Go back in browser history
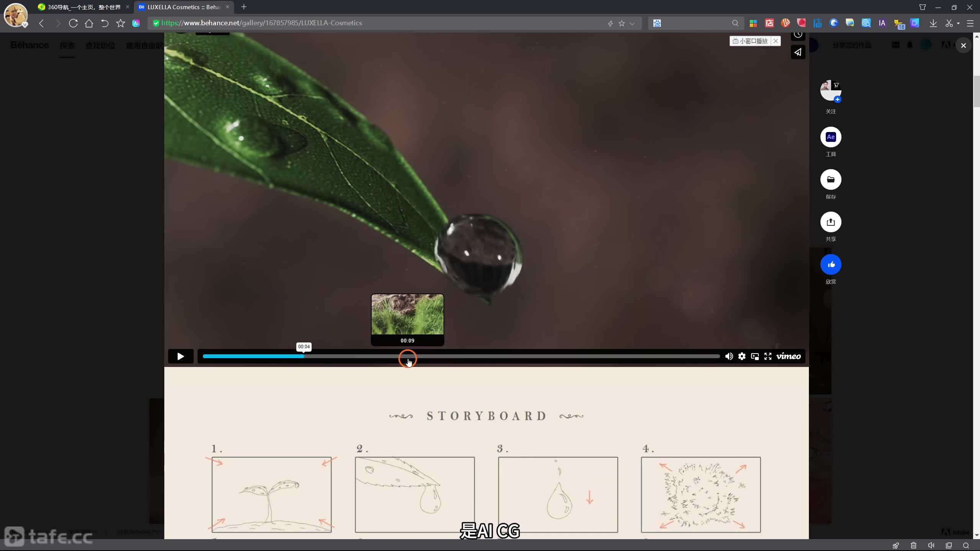The image size is (980, 551). point(41,23)
